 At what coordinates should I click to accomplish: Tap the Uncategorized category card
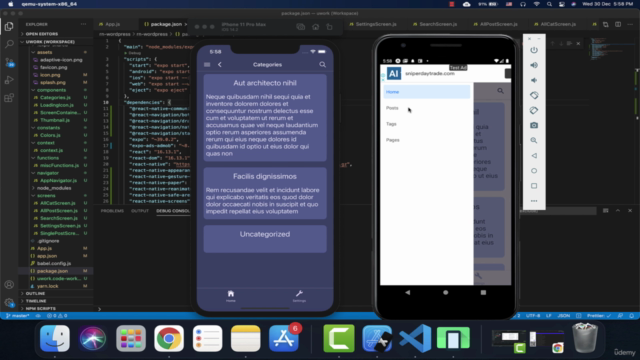pos(265,239)
